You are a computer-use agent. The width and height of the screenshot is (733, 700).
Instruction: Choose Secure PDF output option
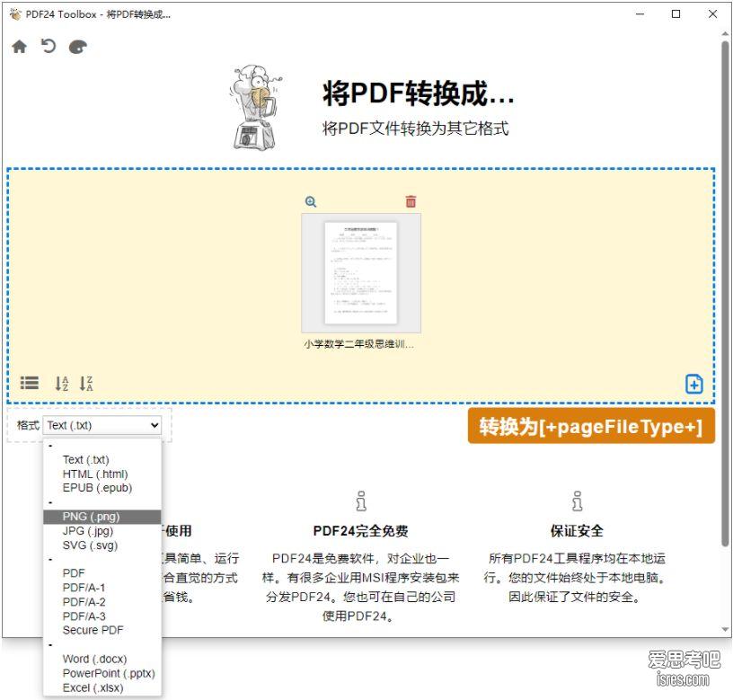(102, 630)
